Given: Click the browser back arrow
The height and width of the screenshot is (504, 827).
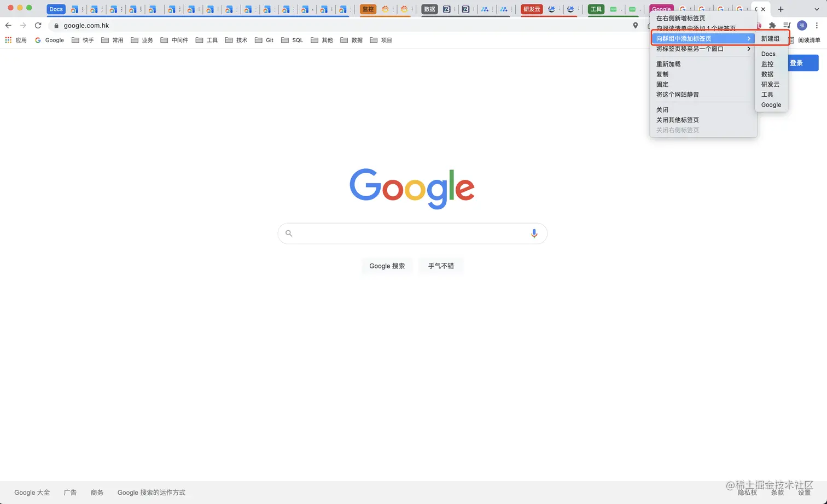Looking at the screenshot, I should pyautogui.click(x=8, y=26).
